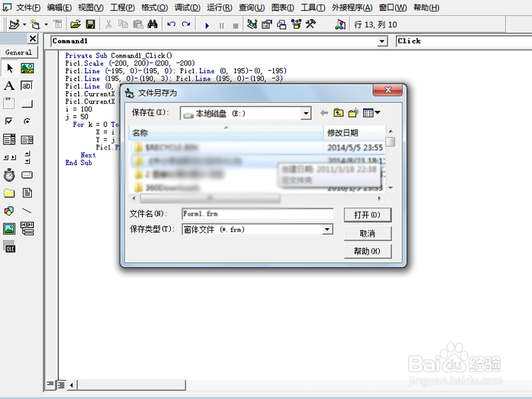Select the Data control in toolbox

pos(27,229)
